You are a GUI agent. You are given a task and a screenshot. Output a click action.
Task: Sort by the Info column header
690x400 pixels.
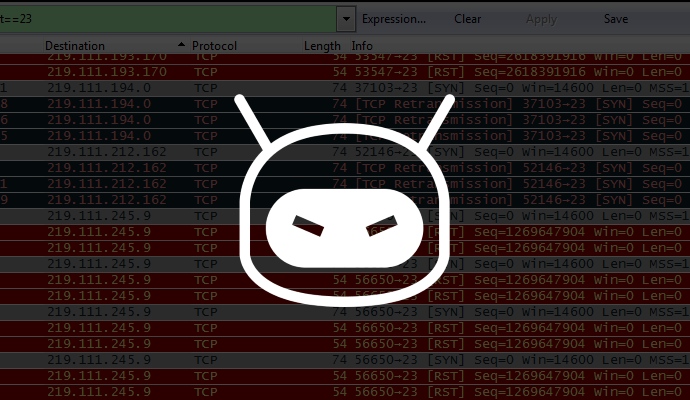click(519, 46)
